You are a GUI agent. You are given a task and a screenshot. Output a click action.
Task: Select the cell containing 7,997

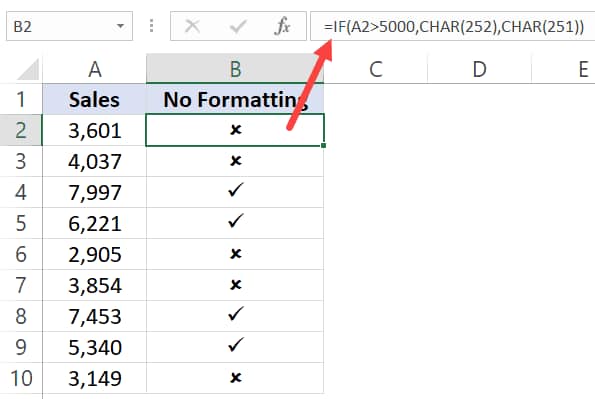coord(94,192)
